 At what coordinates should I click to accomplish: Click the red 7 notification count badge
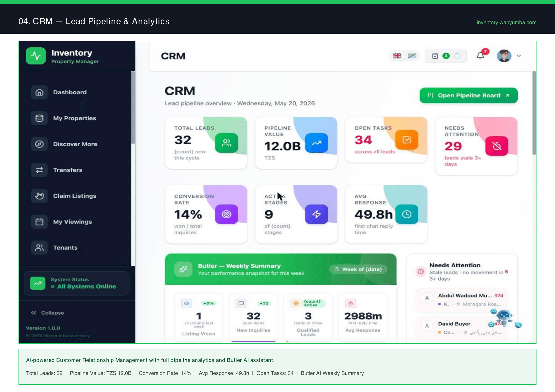[485, 51]
